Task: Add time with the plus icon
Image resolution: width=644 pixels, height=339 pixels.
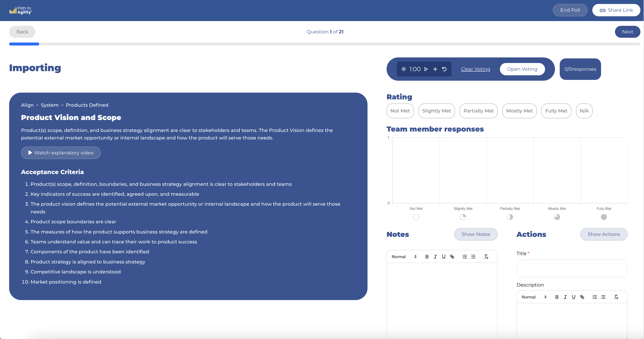Action: coord(435,69)
